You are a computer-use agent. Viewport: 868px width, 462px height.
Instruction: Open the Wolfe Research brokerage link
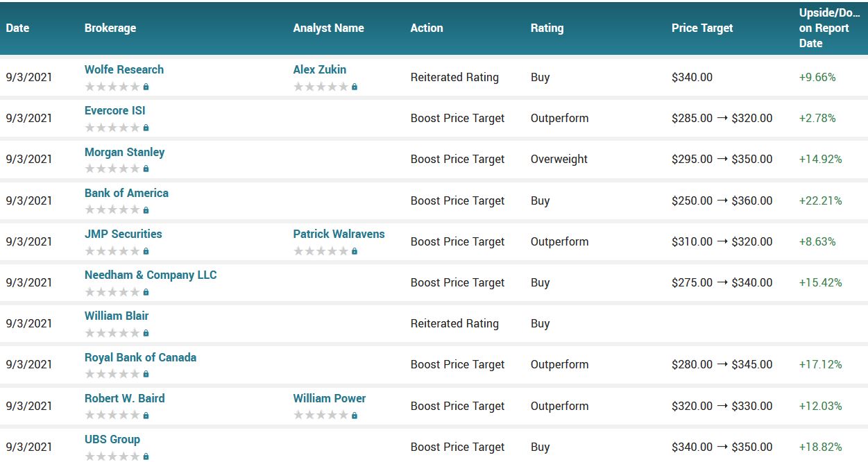[124, 69]
